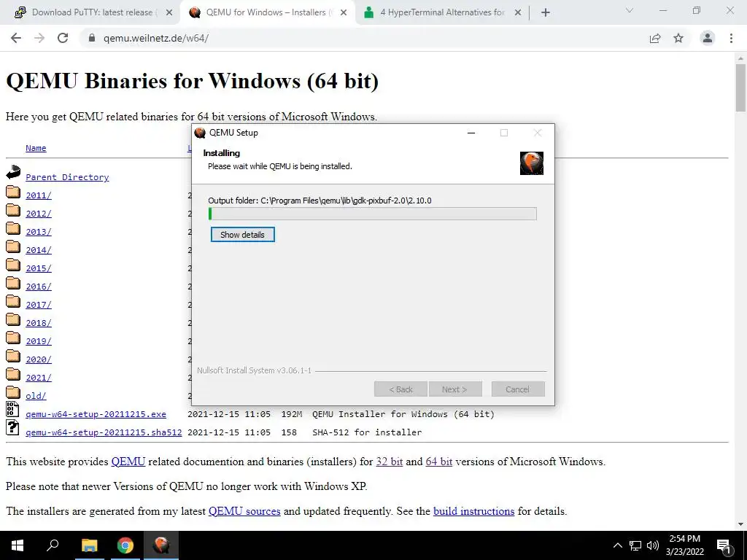This screenshot has width=747, height=560.
Task: Open the 2011/ folder link
Action: pos(39,195)
